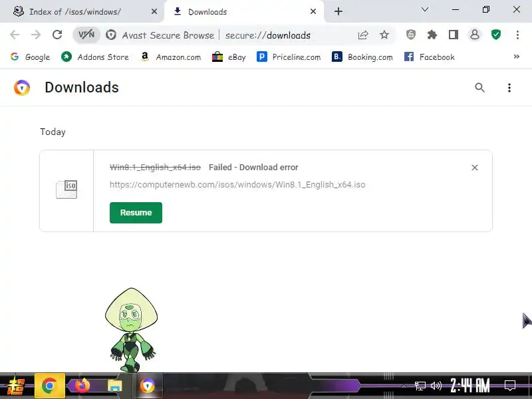Click the Failed - Download error status
Viewport: 532px width, 399px height.
[x=253, y=168]
